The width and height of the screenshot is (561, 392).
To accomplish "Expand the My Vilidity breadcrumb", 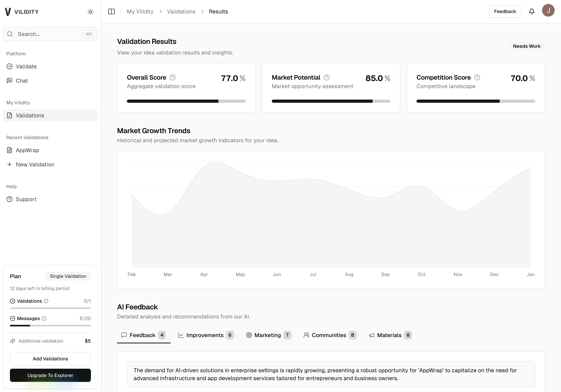I will 140,11.
